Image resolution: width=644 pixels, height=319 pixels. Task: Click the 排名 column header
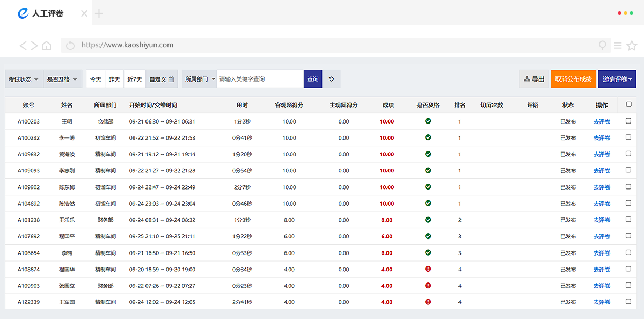[460, 105]
